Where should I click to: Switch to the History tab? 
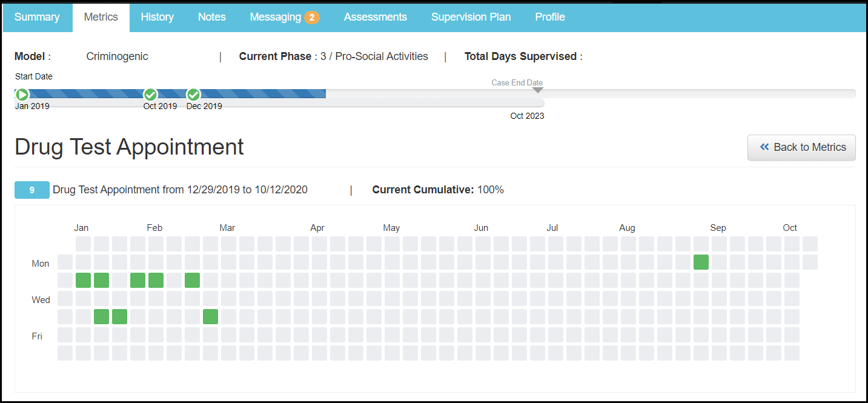tap(157, 17)
